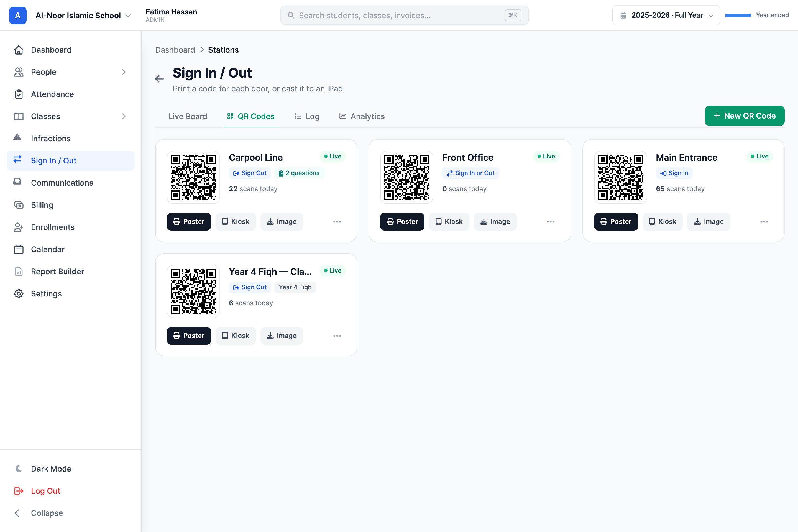The image size is (798, 532).
Task: Open Settings gear in sidebar
Action: [71, 293]
